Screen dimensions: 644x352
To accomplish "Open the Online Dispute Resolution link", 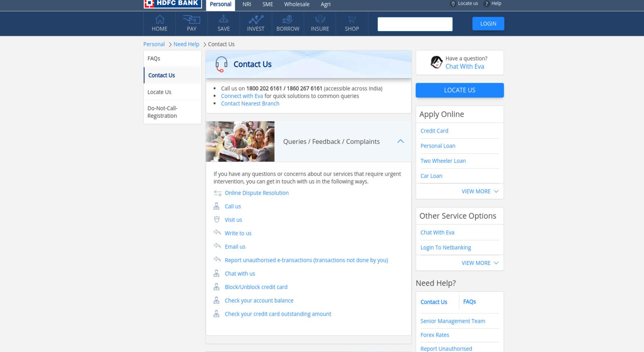I will [257, 193].
